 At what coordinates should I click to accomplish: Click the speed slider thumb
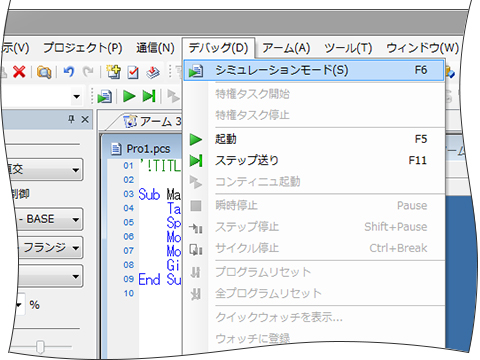pyautogui.click(x=40, y=347)
